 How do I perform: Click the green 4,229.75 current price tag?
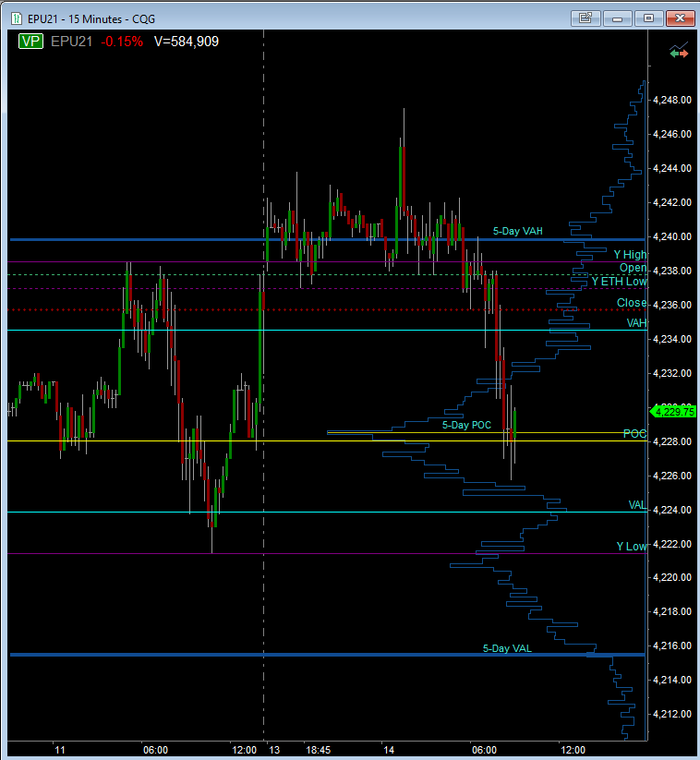point(673,412)
